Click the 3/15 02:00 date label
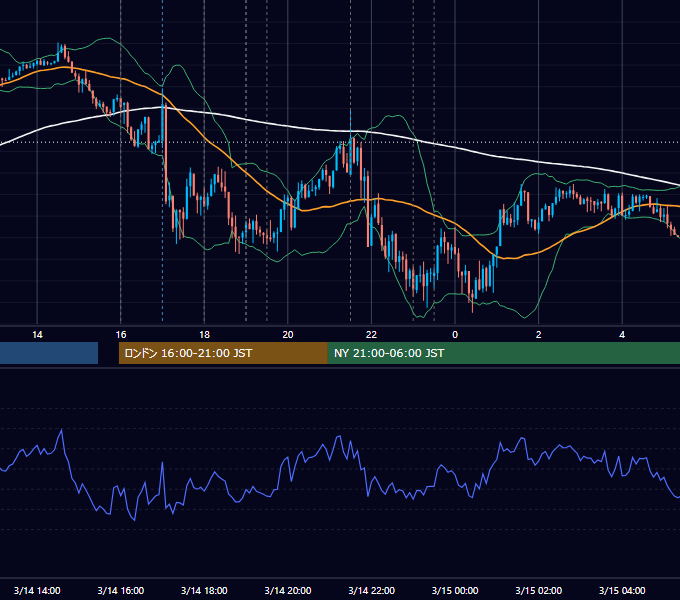The image size is (680, 600). (x=539, y=590)
